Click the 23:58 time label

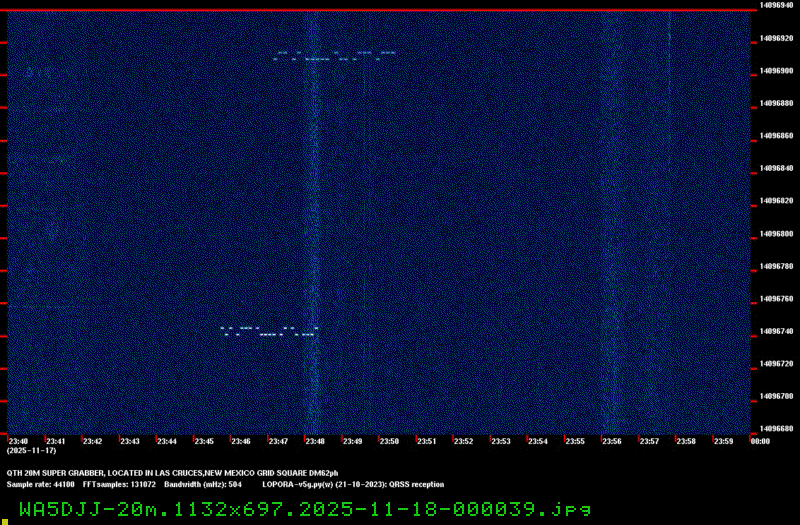coord(686,441)
